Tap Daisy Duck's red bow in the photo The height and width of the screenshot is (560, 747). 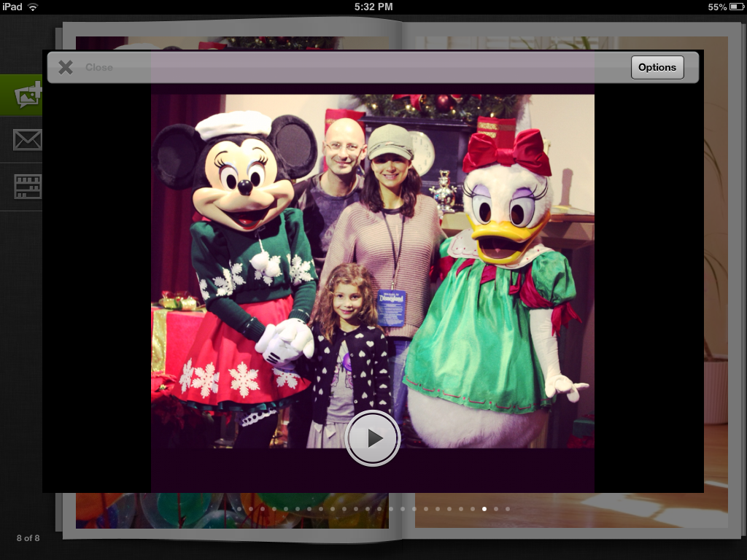[x=506, y=151]
